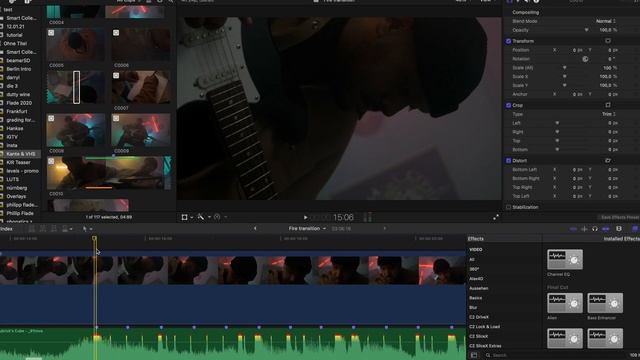
Task: Click the snapping icon left of headphones
Action: coord(584,229)
